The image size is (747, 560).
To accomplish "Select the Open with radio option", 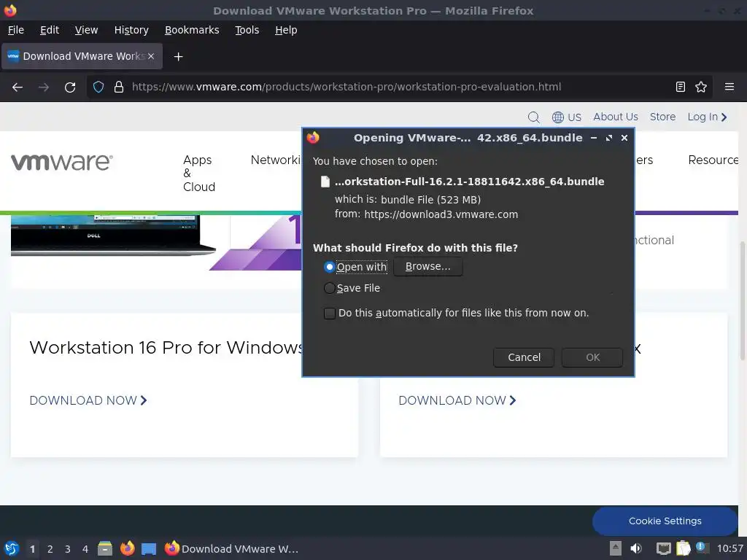I will tap(329, 267).
